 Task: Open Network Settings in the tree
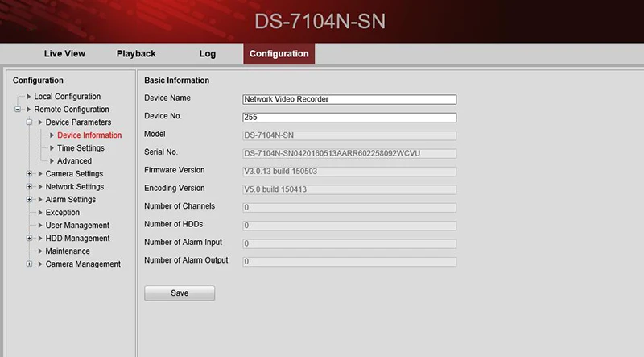coord(75,187)
